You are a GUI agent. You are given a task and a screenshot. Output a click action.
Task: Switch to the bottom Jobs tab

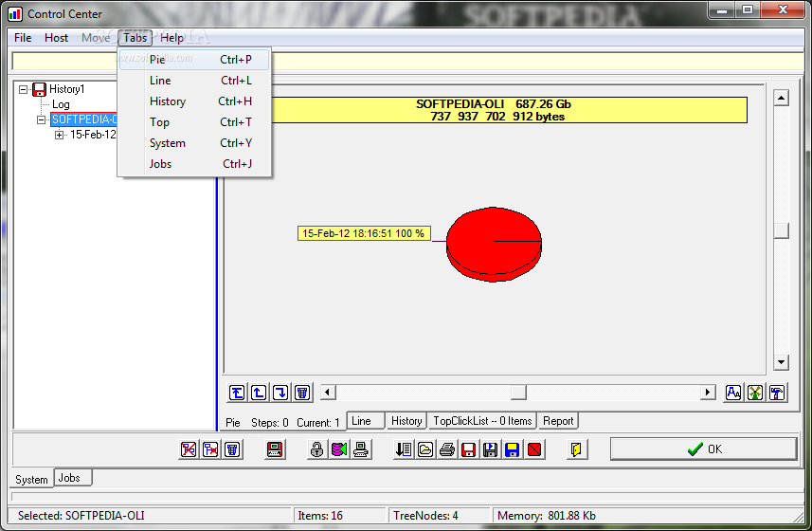point(72,478)
